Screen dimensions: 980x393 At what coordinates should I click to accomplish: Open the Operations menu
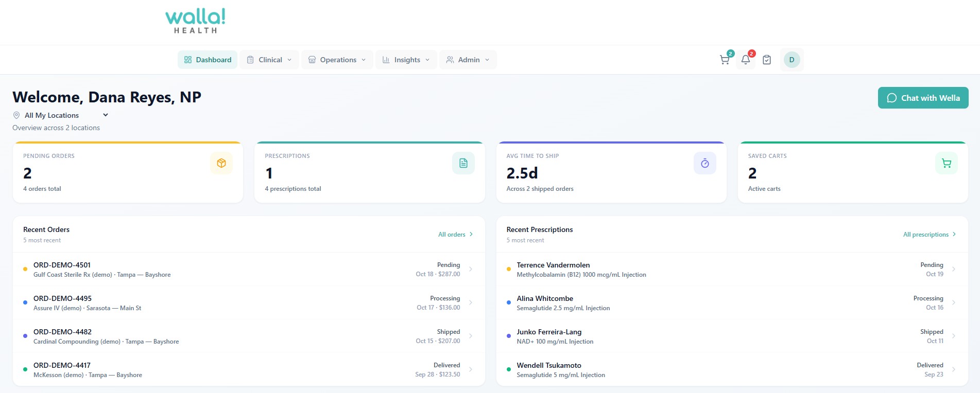[337, 60]
